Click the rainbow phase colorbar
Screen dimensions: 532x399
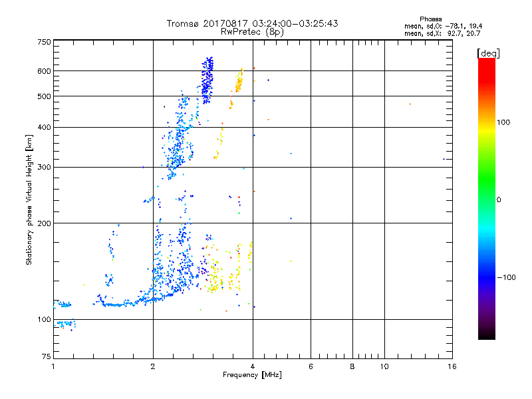(x=487, y=199)
